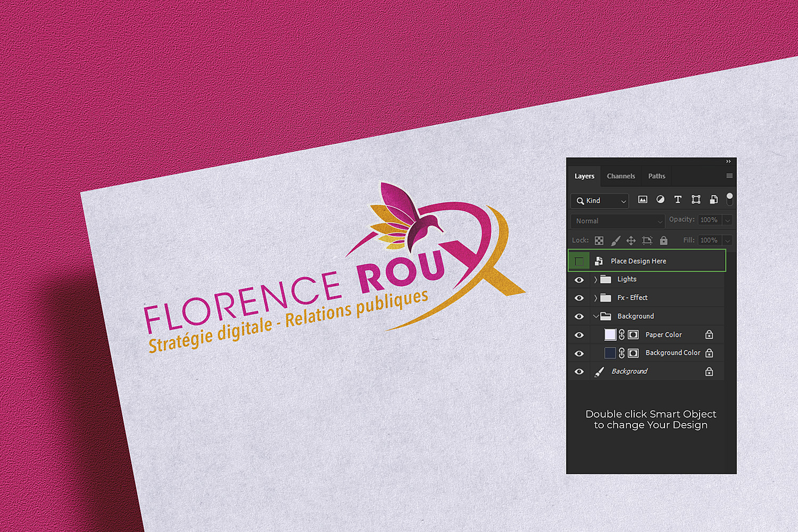
Task: Expand the Lights layer group
Action: point(595,280)
